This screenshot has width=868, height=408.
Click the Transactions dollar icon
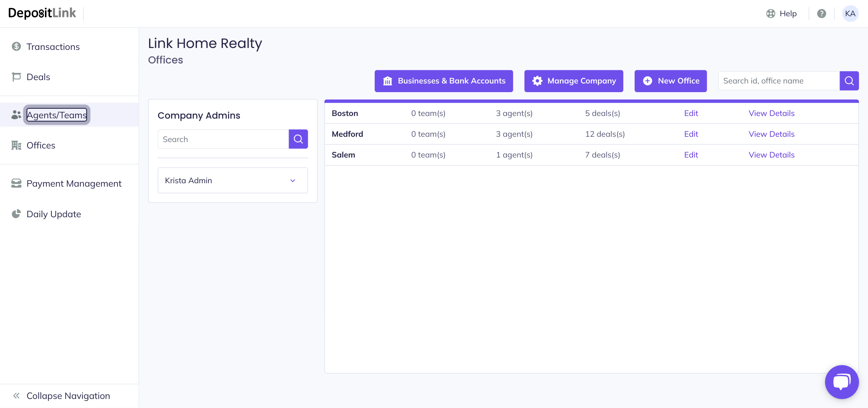16,46
